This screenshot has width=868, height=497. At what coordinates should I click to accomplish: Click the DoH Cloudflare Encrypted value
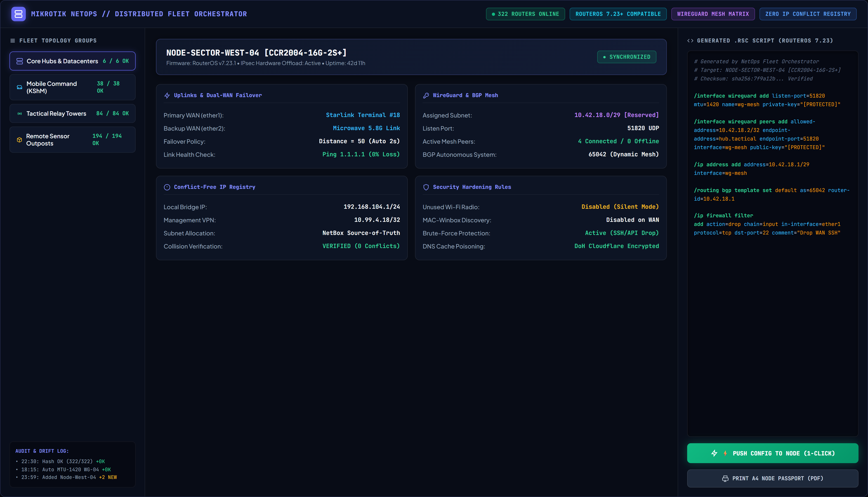point(616,246)
